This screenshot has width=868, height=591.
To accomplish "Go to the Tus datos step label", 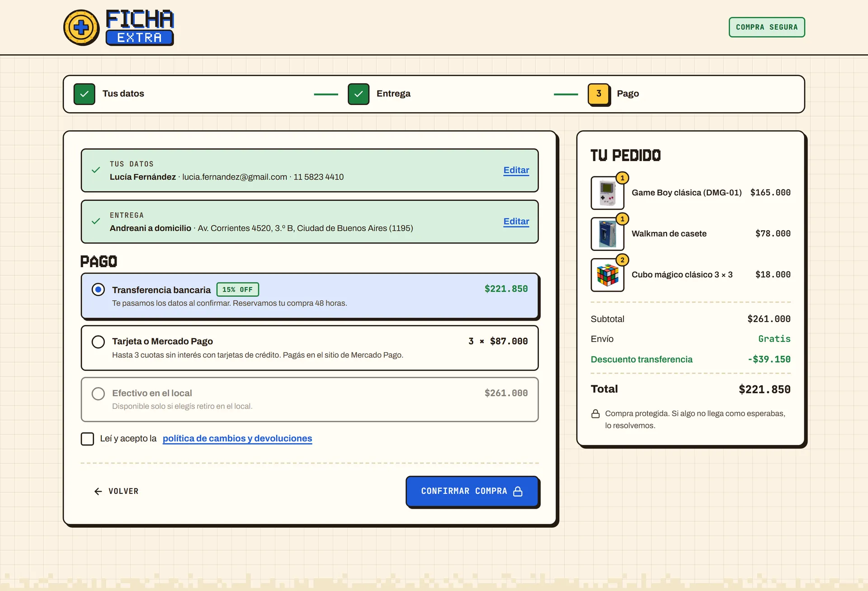I will point(123,94).
